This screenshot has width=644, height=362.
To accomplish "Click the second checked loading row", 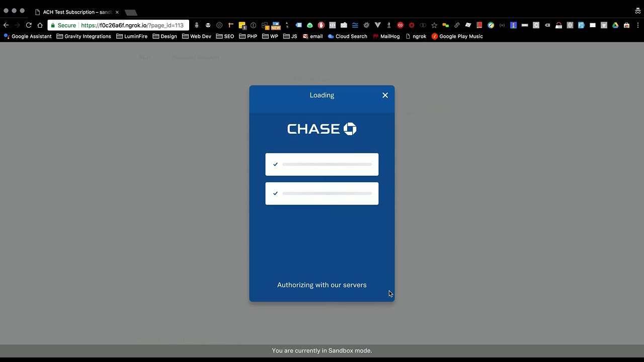I will pyautogui.click(x=322, y=194).
